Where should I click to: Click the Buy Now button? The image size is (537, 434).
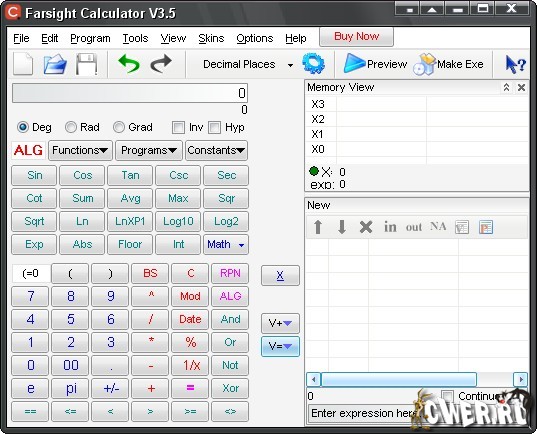pyautogui.click(x=356, y=36)
